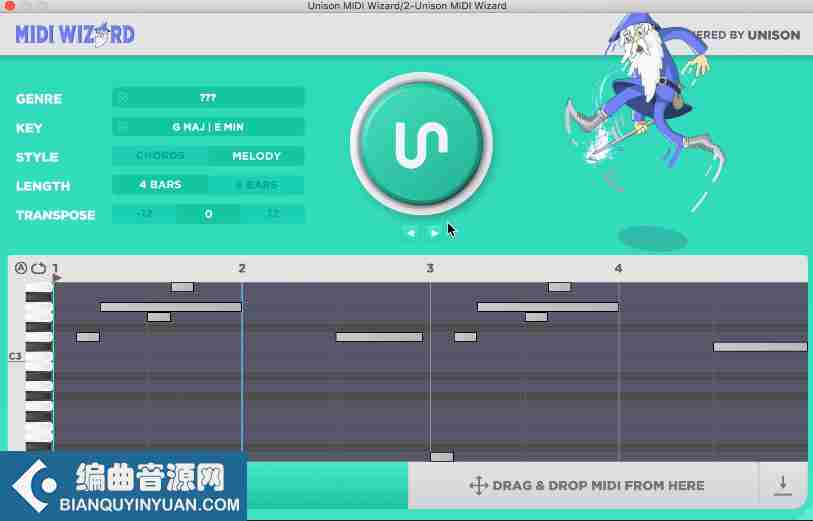
Task: Select the 0 transpose option
Action: tap(208, 214)
